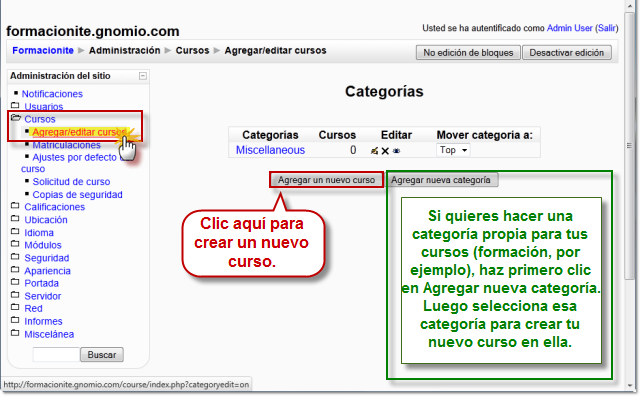Expand the Miscelánea folder icon

(x=15, y=333)
